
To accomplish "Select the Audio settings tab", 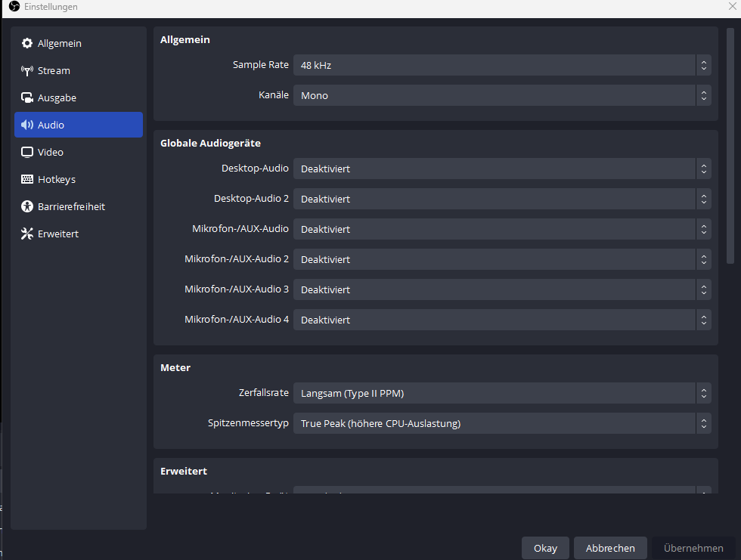I will (x=79, y=125).
